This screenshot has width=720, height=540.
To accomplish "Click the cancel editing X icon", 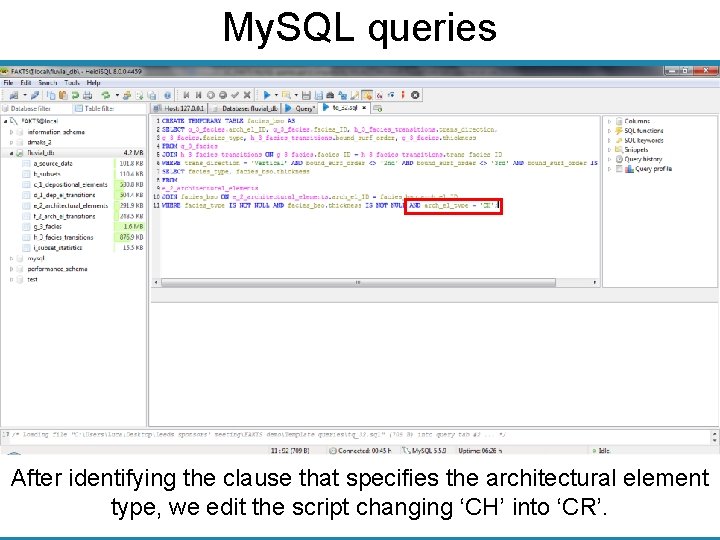I will [247, 95].
